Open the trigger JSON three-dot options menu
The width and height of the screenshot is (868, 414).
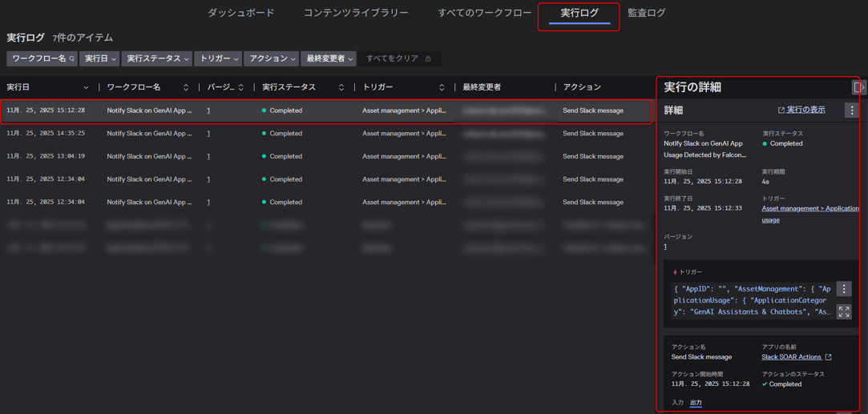(844, 289)
